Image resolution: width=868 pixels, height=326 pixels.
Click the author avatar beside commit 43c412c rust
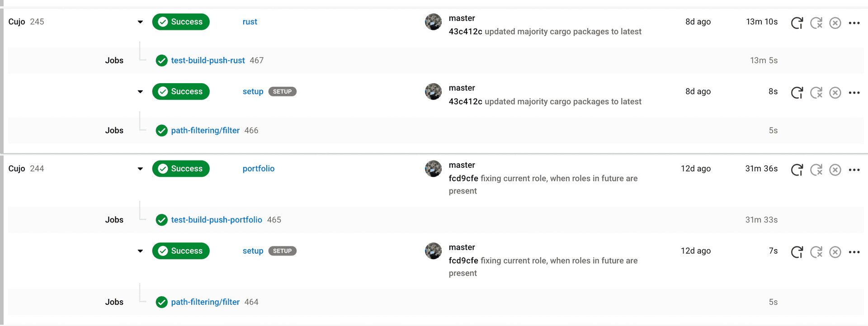coord(433,22)
